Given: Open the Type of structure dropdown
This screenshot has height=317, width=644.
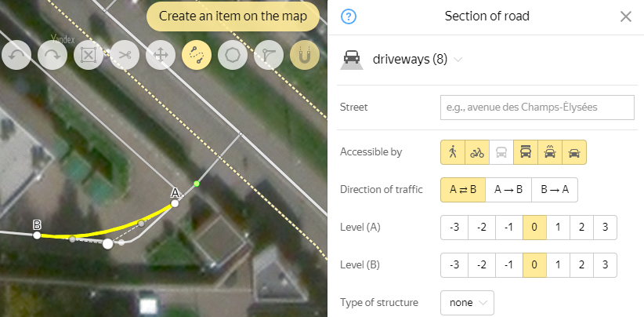Looking at the screenshot, I should [x=467, y=302].
